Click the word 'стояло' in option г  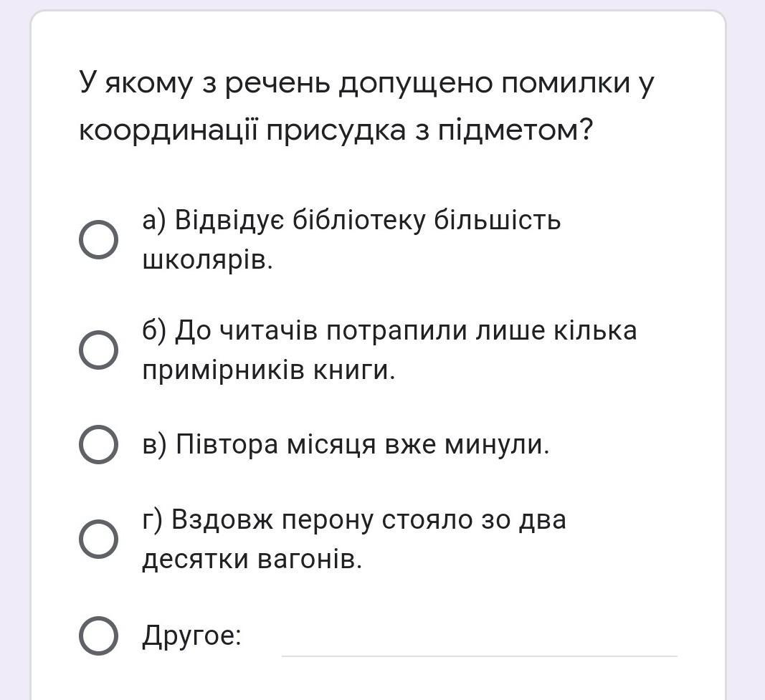point(427,519)
